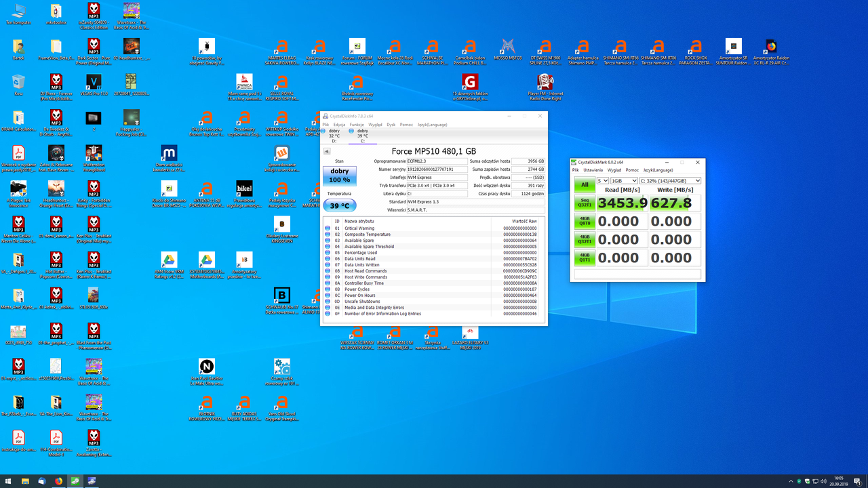The image size is (868, 488).
Task: Show hidden system tray icons
Action: pos(791,481)
